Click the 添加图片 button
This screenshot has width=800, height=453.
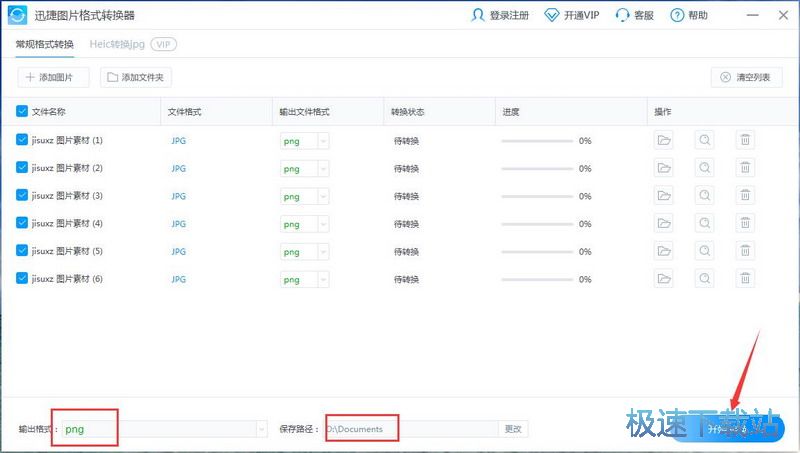pyautogui.click(x=53, y=77)
